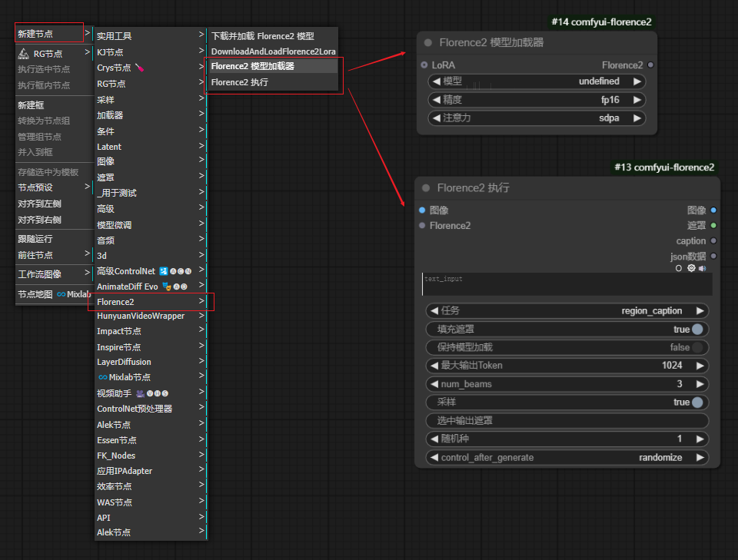Click 对齐到左侧 menu entry
738x560 pixels.
tap(54, 204)
